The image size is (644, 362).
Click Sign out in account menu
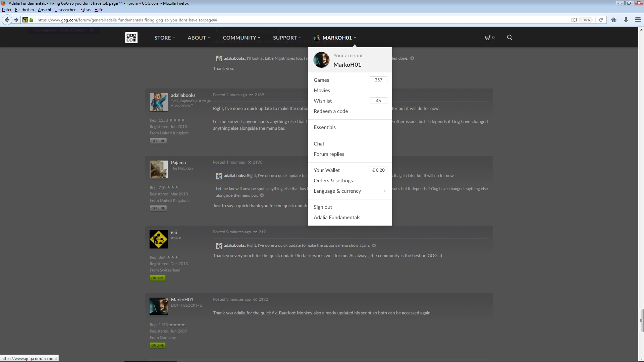click(323, 207)
